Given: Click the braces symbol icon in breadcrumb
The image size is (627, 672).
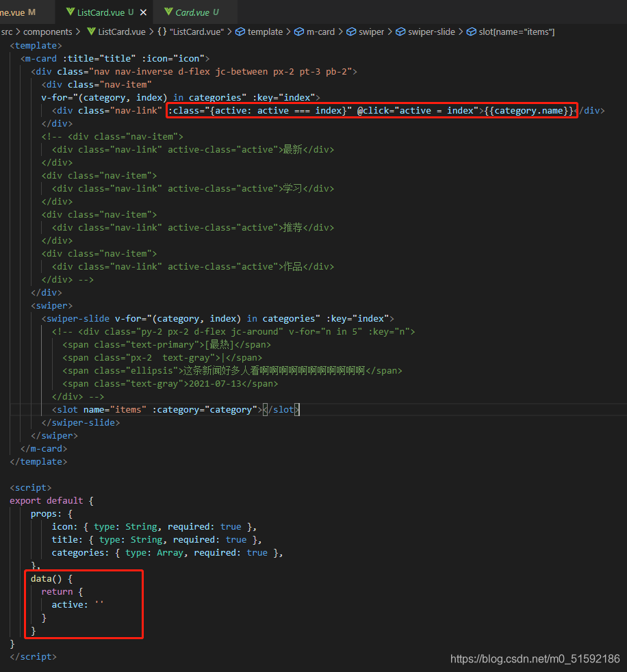Looking at the screenshot, I should (x=162, y=31).
